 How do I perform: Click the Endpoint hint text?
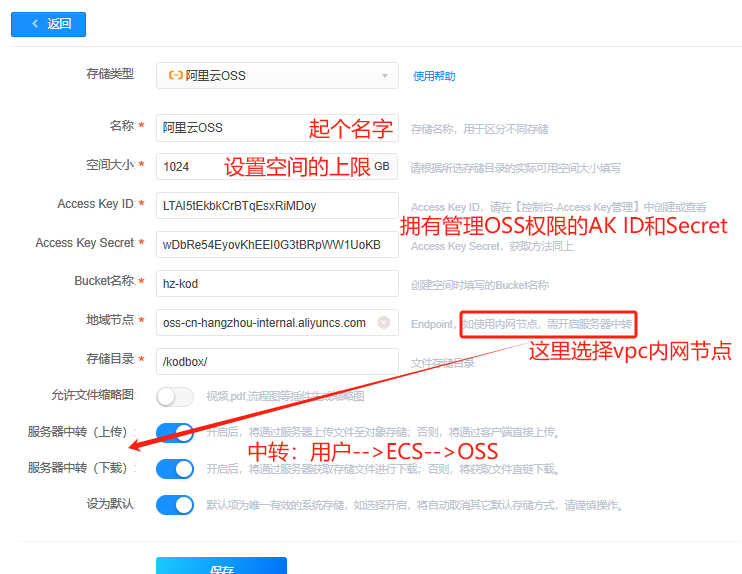click(521, 324)
